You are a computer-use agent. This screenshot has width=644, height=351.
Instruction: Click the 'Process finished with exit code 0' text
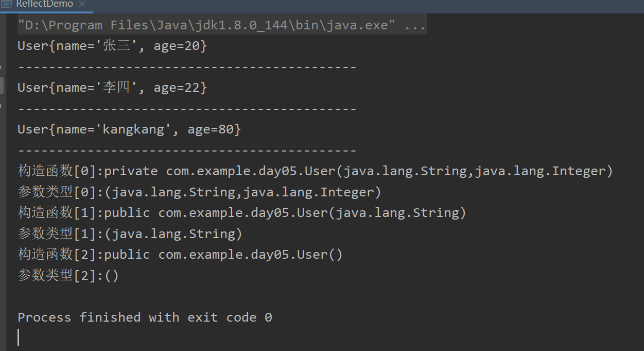(x=145, y=317)
